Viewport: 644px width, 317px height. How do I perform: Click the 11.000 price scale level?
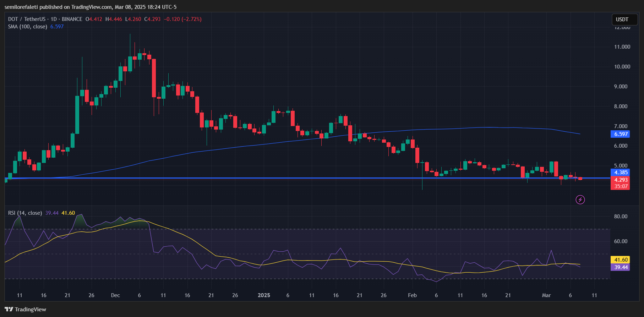[x=622, y=47]
